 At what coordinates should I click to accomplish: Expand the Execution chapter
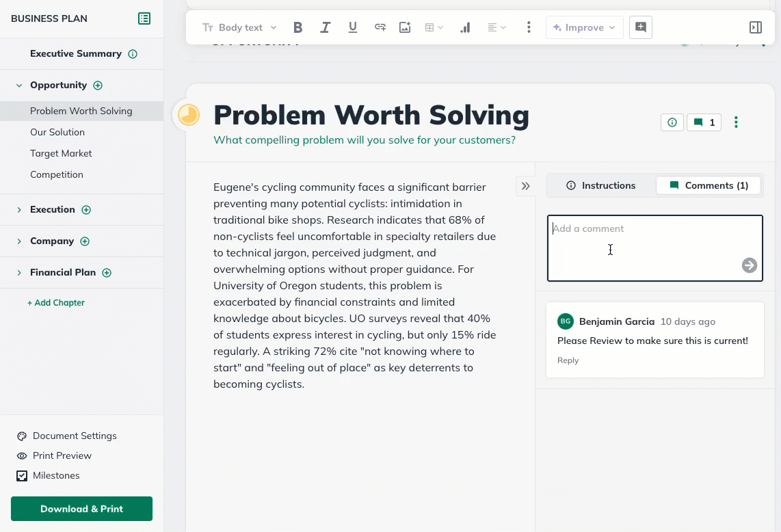point(19,210)
